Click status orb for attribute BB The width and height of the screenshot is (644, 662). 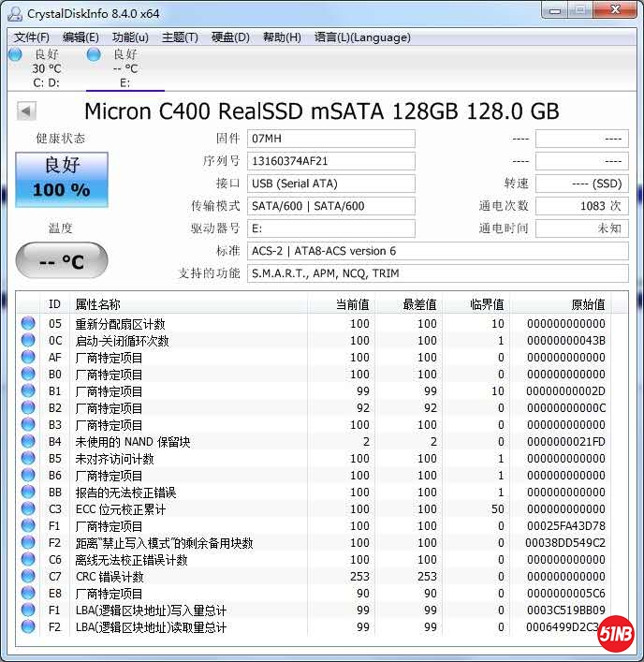tap(28, 492)
